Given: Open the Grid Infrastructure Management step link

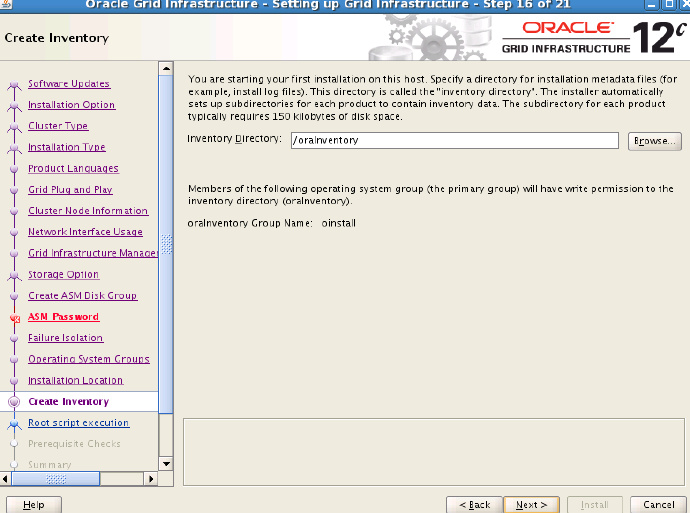Looking at the screenshot, I should [93, 253].
